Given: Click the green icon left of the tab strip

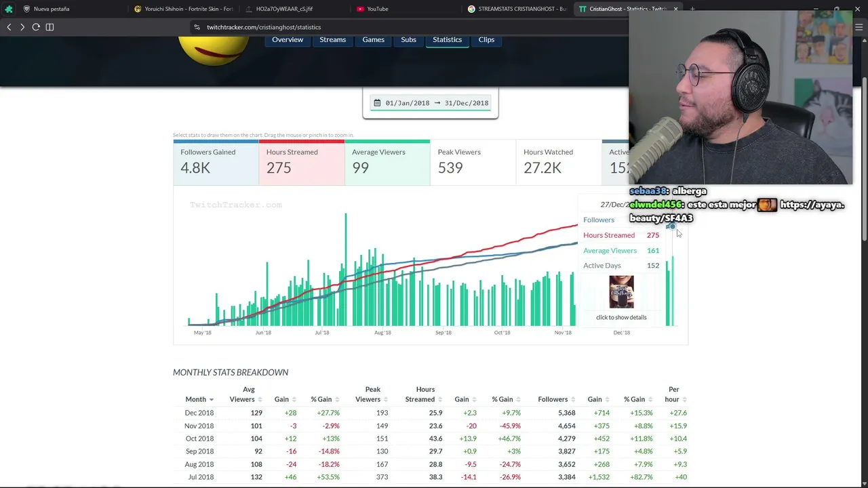Looking at the screenshot, I should [9, 9].
